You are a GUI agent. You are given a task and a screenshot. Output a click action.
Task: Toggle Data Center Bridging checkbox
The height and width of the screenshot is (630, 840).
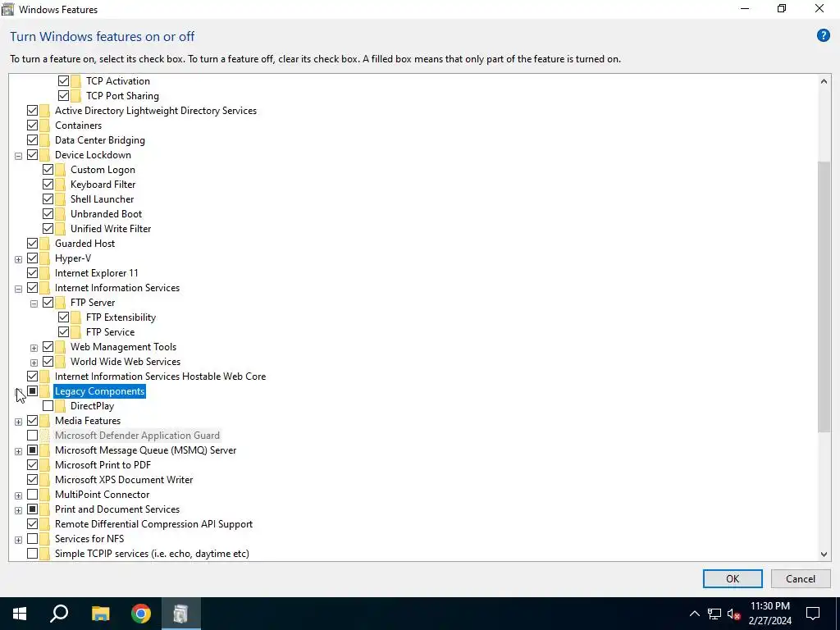pos(32,139)
